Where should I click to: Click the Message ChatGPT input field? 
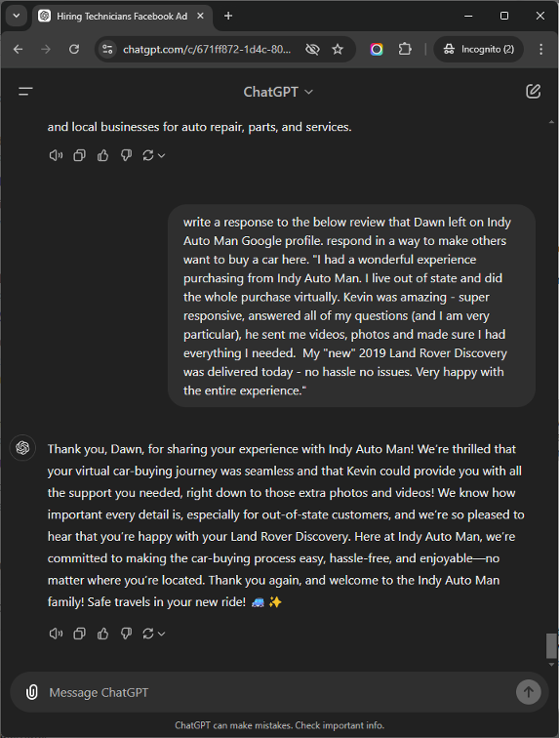(x=277, y=692)
